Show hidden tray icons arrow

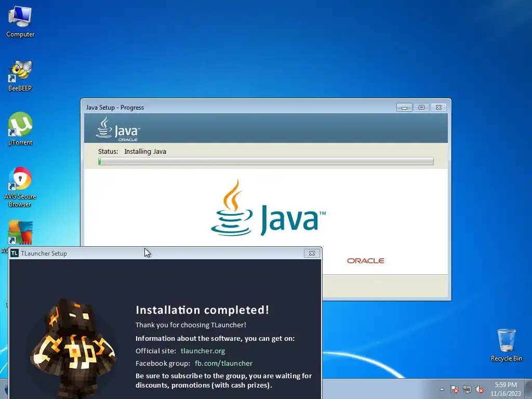pyautogui.click(x=442, y=389)
